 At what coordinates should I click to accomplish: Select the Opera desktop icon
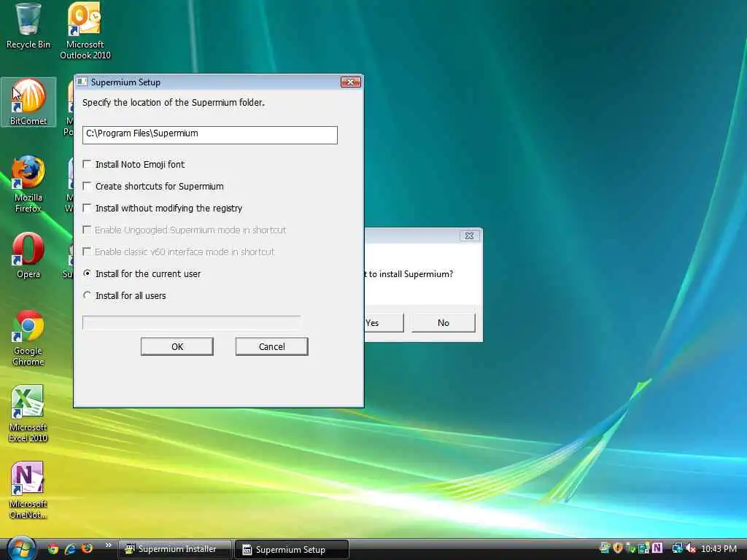[28, 255]
